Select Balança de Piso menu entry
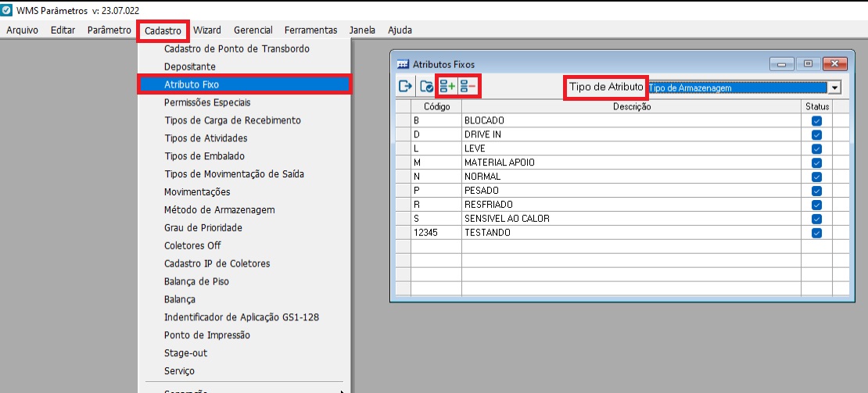 tap(243, 281)
